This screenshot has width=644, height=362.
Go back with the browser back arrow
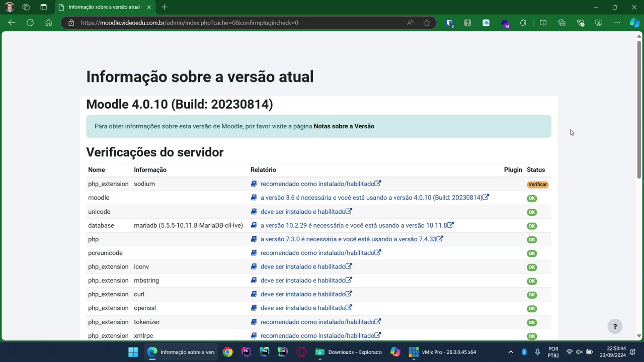pos(12,23)
